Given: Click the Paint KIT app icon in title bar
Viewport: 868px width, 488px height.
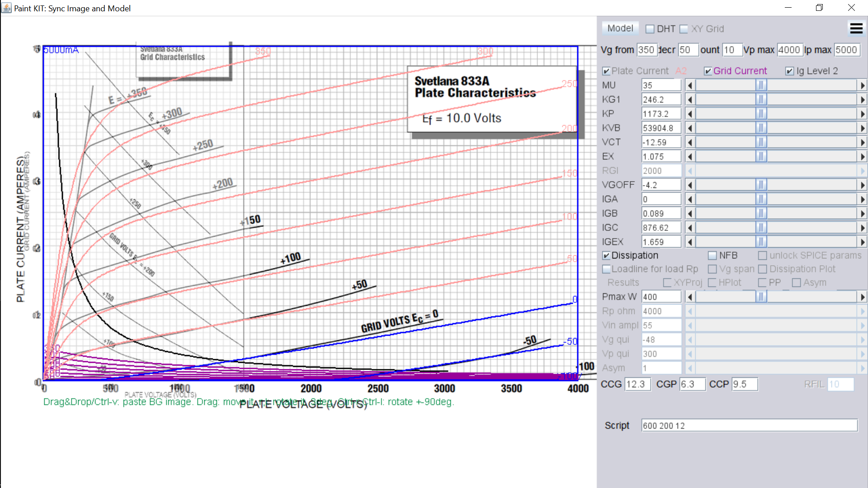Looking at the screenshot, I should tap(6, 8).
